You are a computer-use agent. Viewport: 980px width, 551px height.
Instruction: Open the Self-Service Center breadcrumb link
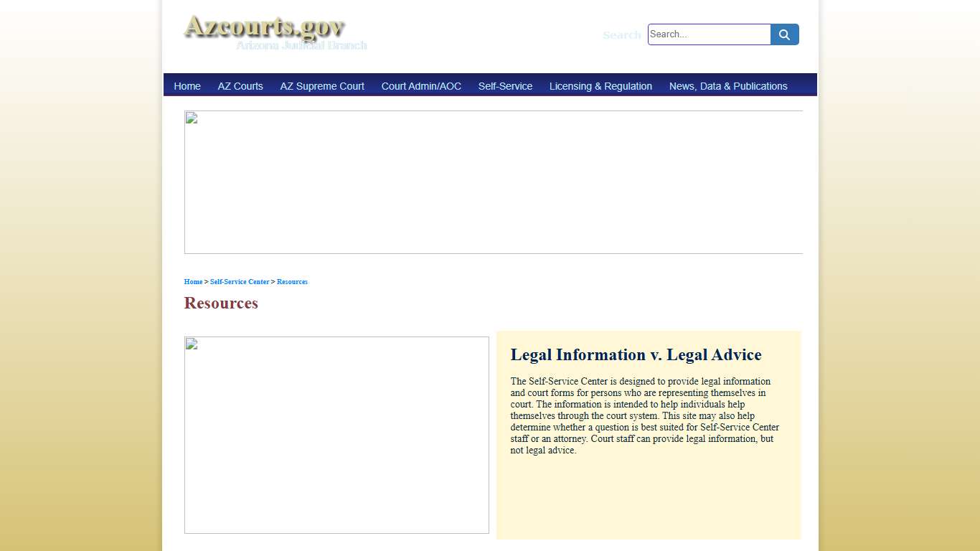click(240, 281)
